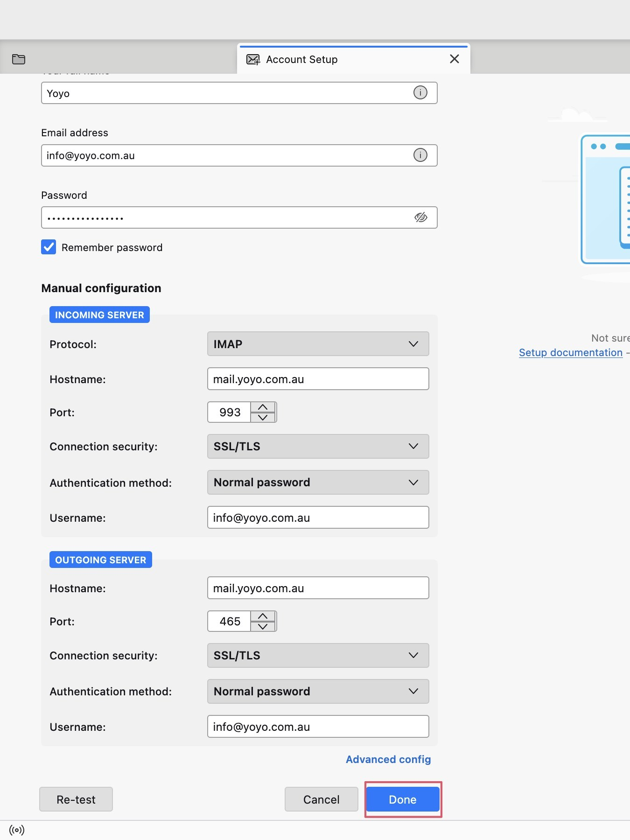Click the OUTGOING SERVER heading label
This screenshot has width=630, height=840.
(x=101, y=560)
